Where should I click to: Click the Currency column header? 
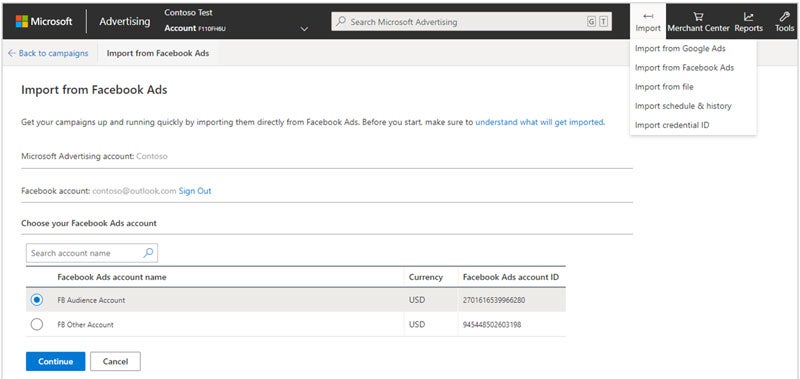click(x=426, y=277)
